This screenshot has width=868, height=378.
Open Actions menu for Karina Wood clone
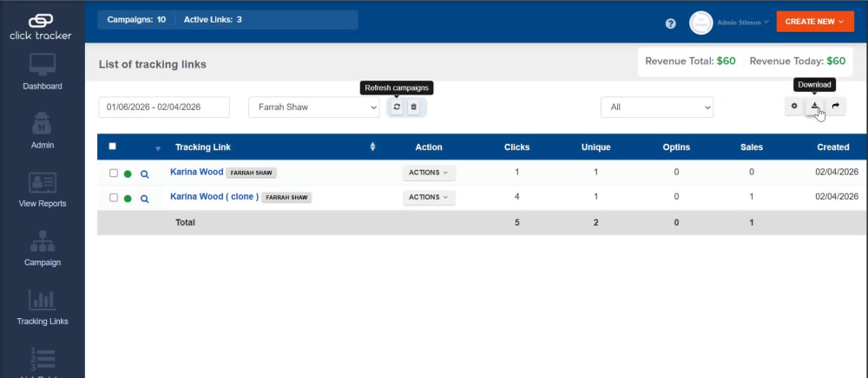pos(429,198)
